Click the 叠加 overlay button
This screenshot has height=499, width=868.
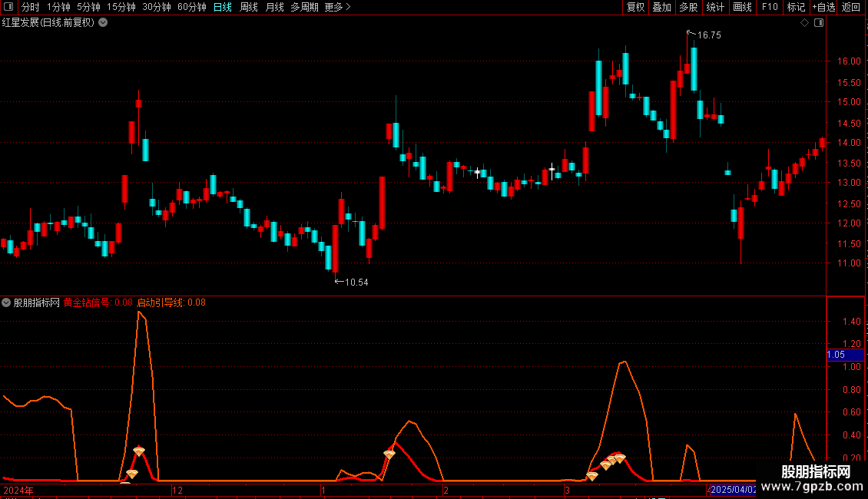click(661, 7)
